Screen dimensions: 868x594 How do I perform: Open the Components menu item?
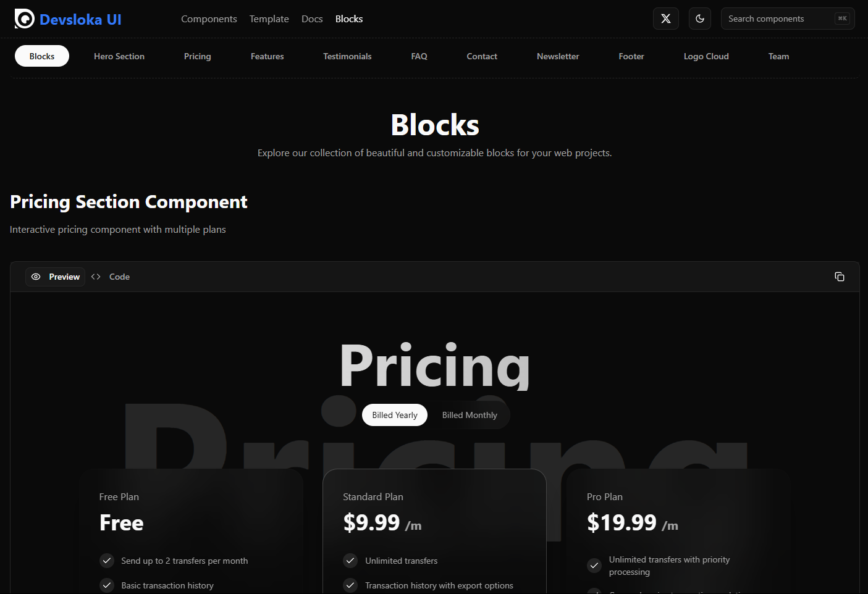209,19
